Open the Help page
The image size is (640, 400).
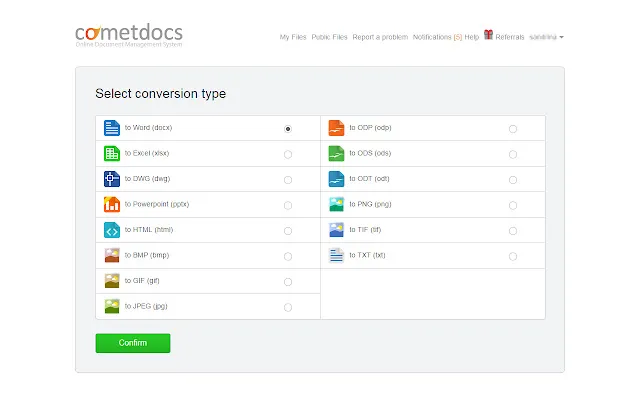(x=471, y=37)
